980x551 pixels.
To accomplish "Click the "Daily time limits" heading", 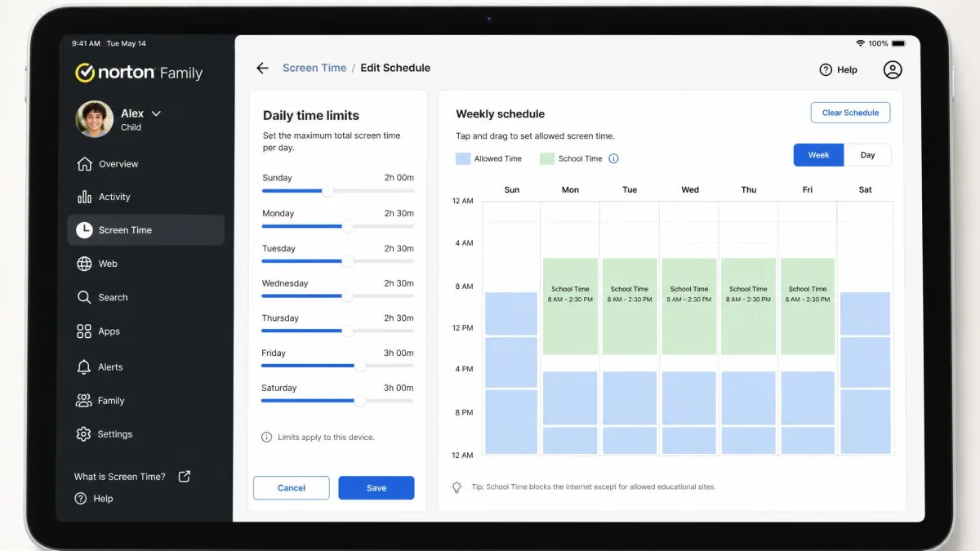I will click(311, 116).
